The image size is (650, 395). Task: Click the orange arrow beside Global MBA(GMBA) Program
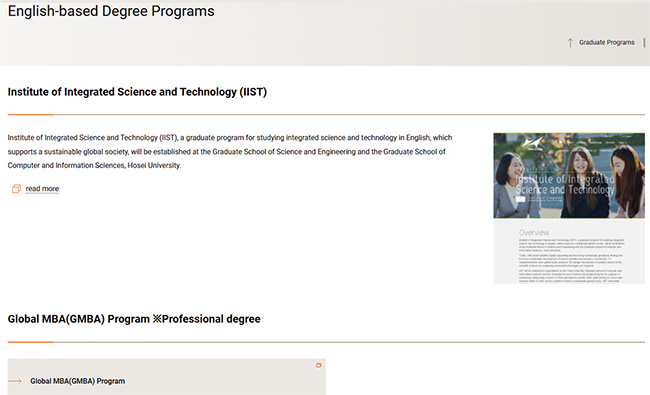(x=15, y=381)
